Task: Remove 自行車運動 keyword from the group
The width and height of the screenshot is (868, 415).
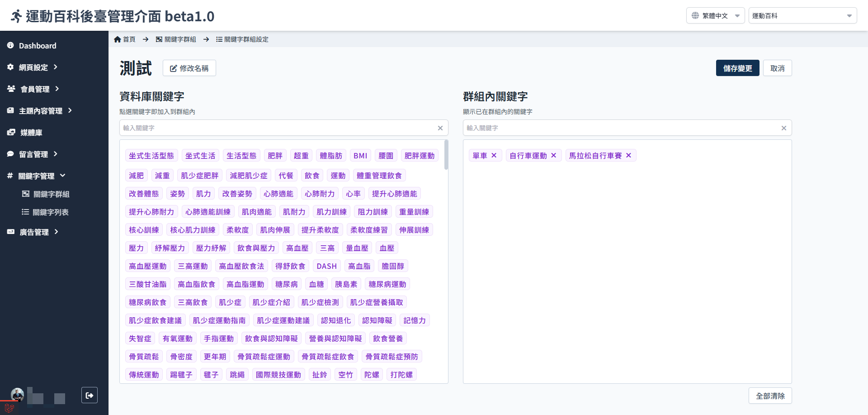Action: pos(554,155)
